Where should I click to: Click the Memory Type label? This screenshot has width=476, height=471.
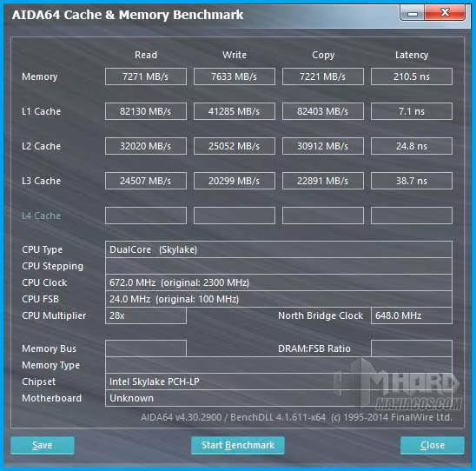tap(50, 365)
